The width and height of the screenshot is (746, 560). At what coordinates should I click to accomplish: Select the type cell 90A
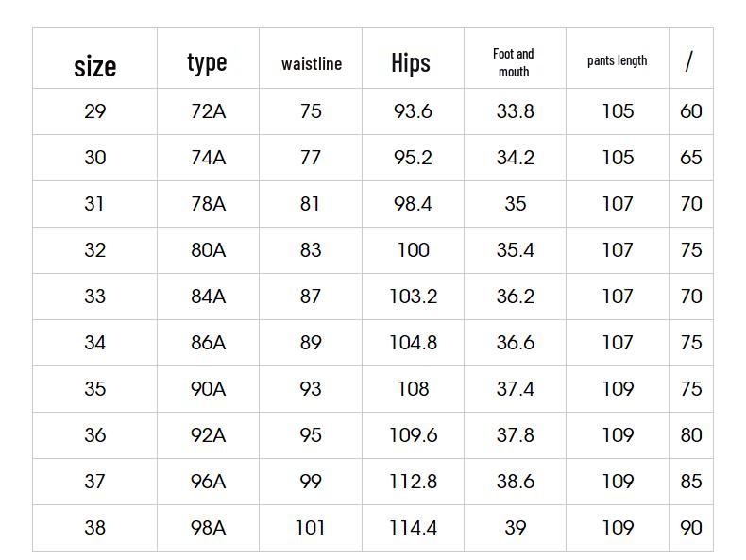point(208,389)
